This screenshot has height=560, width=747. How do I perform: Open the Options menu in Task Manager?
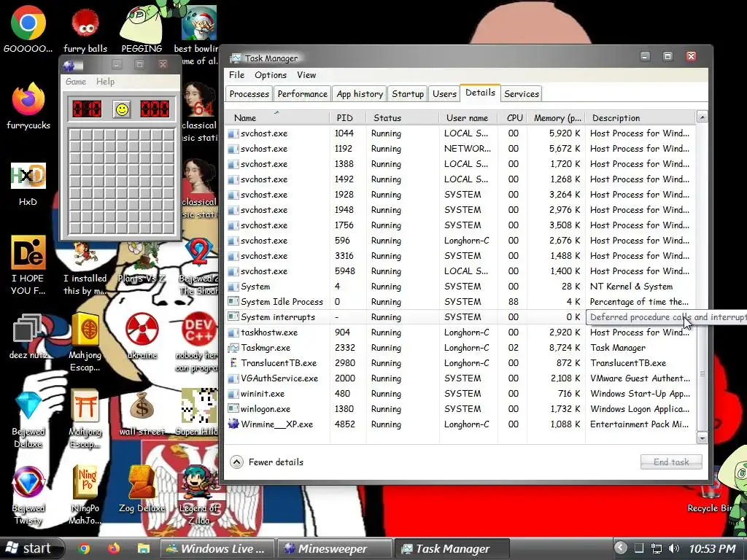[x=271, y=75]
